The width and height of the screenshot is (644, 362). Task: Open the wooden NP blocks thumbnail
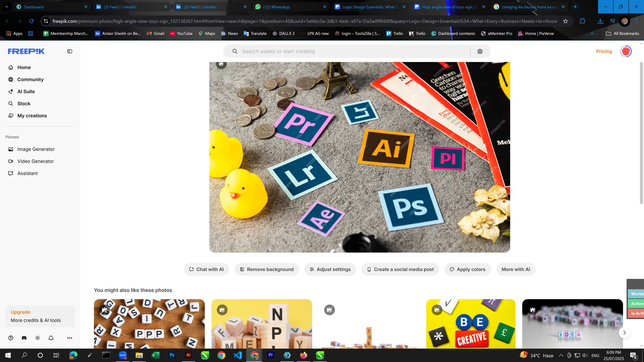click(261, 324)
